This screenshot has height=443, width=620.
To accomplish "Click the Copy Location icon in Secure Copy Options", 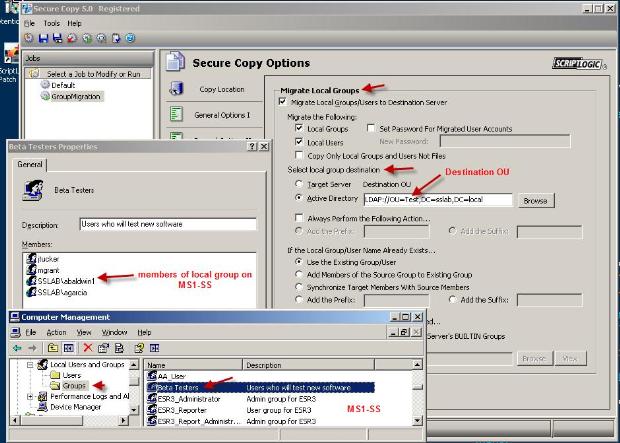I will tap(176, 88).
